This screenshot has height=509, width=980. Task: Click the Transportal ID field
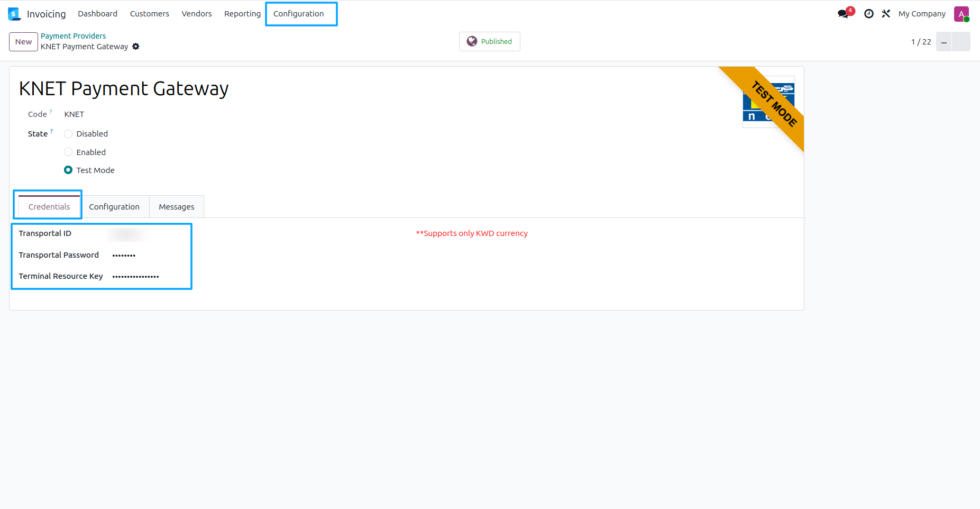point(126,233)
